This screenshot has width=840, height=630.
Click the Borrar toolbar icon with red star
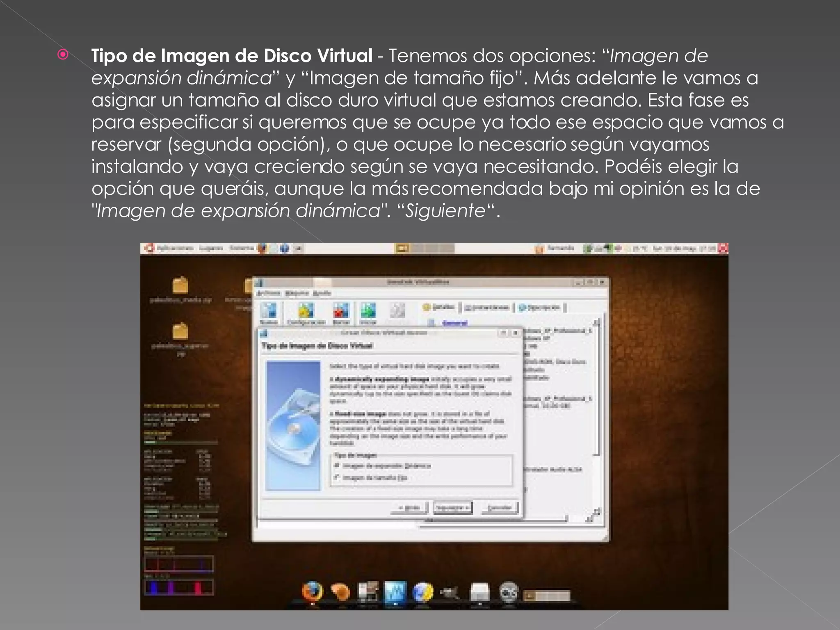tap(341, 313)
